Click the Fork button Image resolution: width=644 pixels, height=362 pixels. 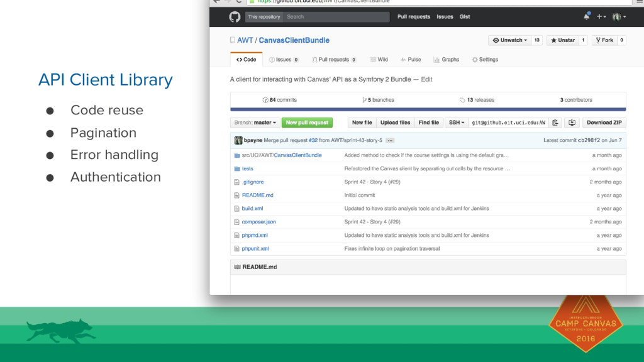[604, 40]
